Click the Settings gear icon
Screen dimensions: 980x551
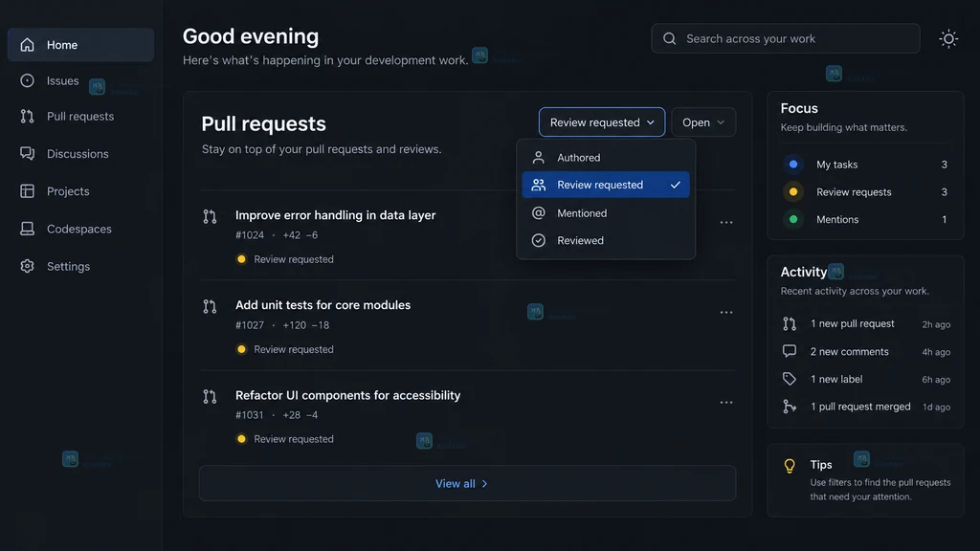coord(27,266)
